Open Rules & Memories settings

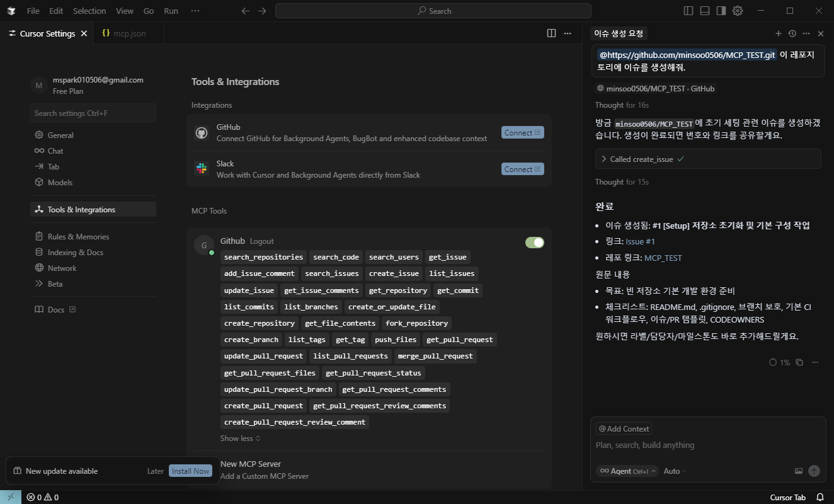(93, 236)
